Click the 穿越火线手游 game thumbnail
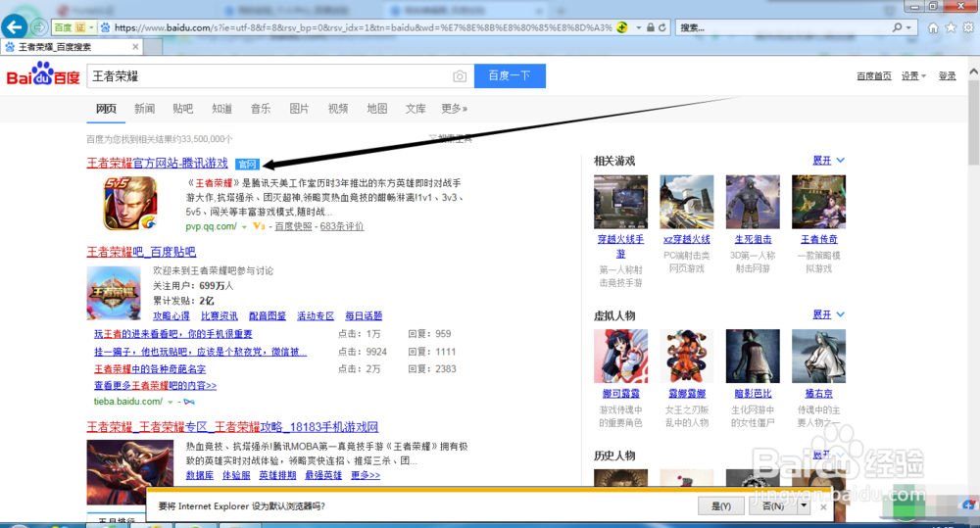The image size is (980, 528). coord(620,202)
